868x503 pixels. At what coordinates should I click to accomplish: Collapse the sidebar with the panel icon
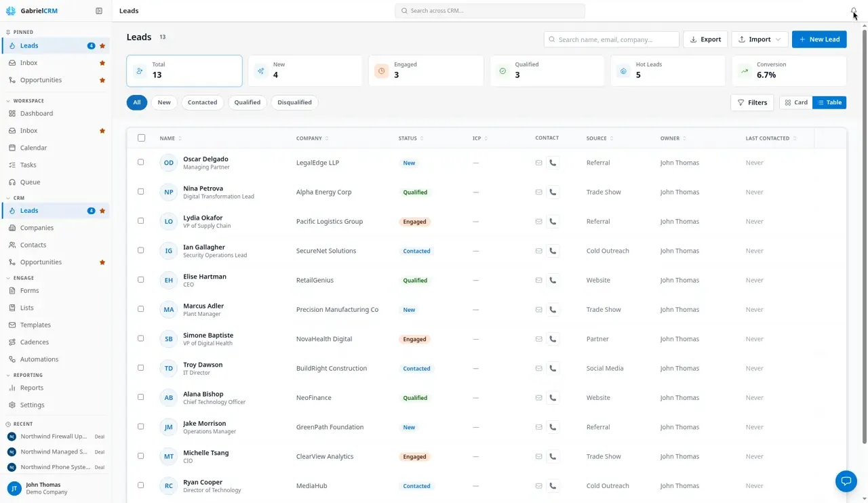tap(99, 11)
